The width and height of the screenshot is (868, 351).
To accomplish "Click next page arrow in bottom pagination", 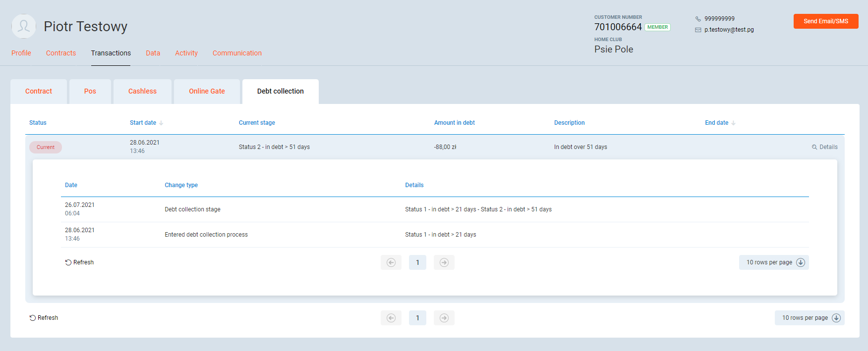I will click(444, 318).
